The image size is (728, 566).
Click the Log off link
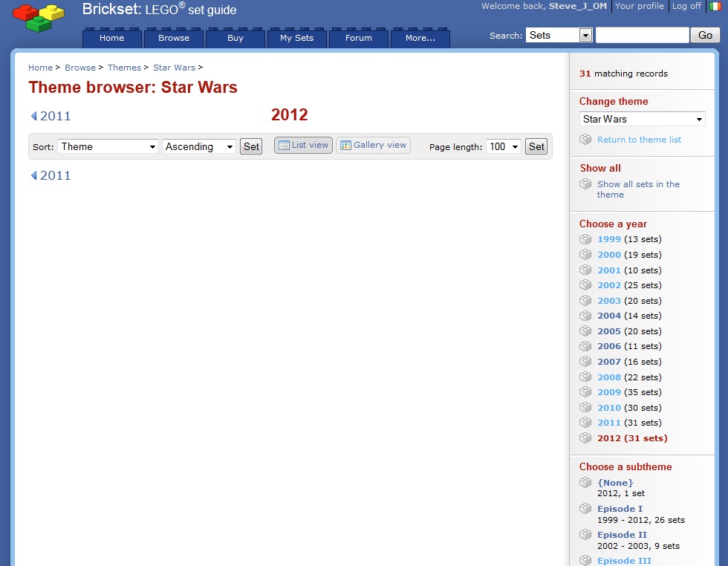tap(686, 6)
